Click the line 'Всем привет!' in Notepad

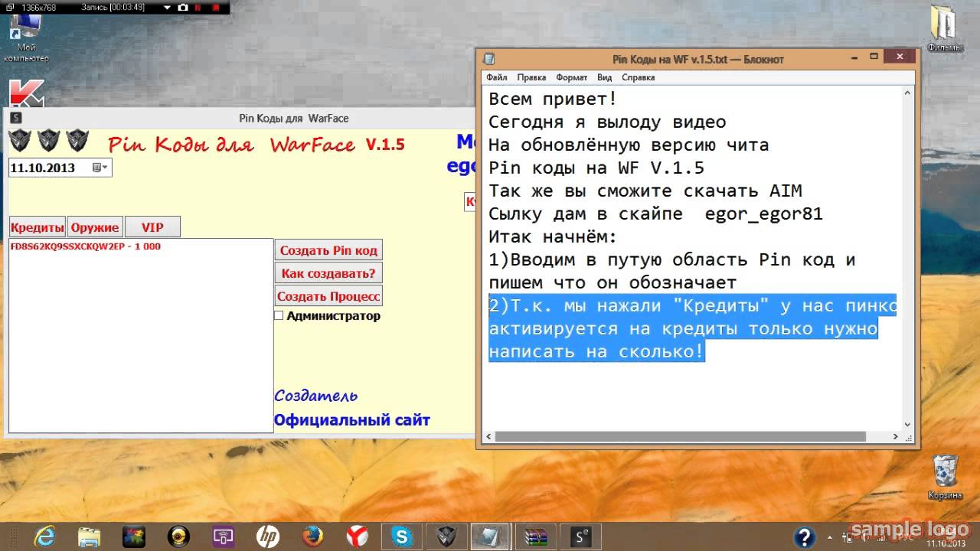(x=553, y=99)
